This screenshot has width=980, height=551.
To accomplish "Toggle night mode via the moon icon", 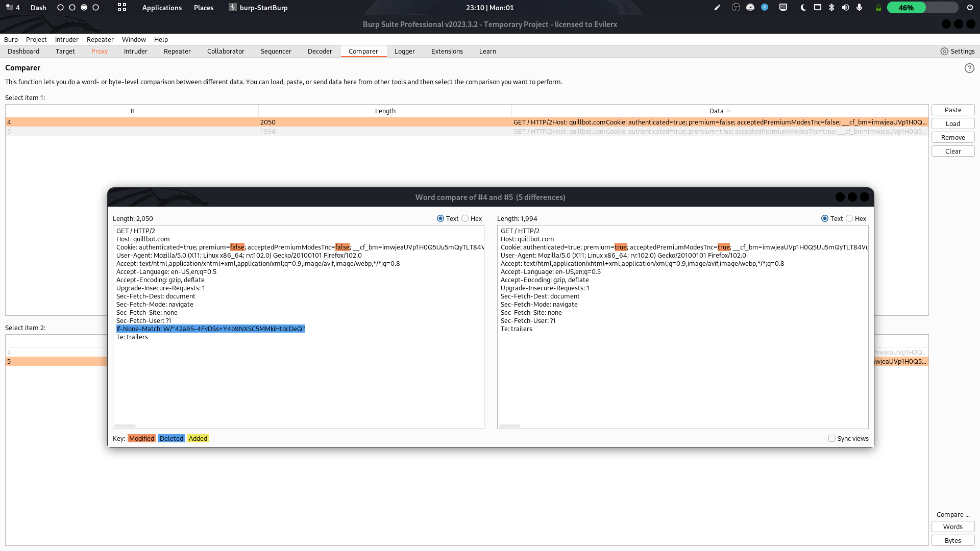I will 802,8.
